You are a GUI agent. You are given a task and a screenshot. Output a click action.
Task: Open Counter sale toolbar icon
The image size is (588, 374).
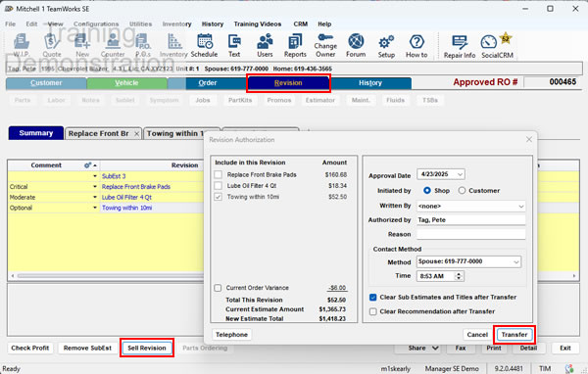click(113, 45)
